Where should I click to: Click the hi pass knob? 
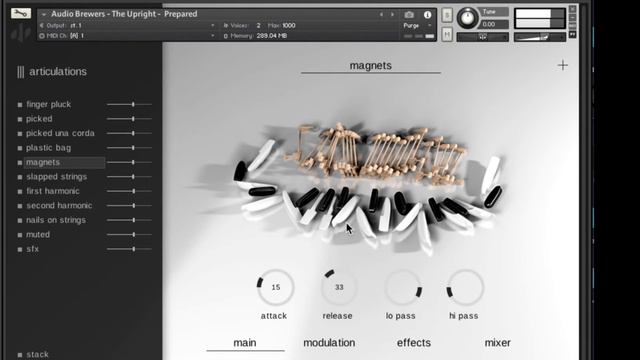coord(465,287)
